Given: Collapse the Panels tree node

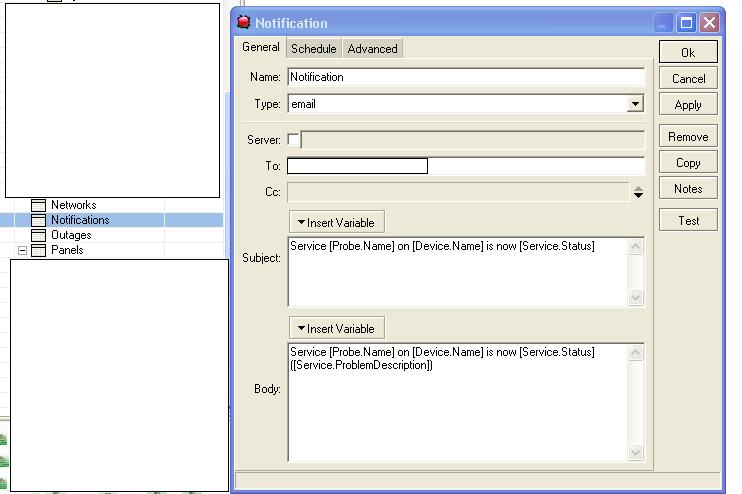Looking at the screenshot, I should click(22, 250).
